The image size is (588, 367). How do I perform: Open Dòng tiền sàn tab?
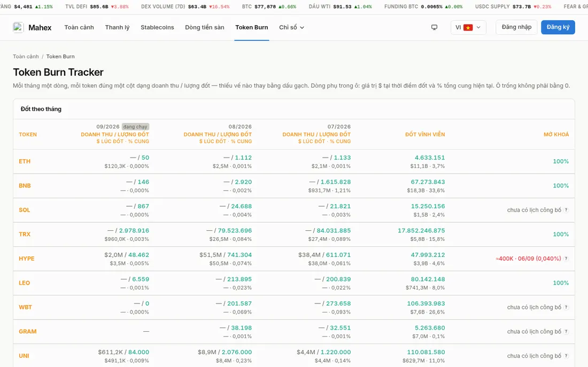pyautogui.click(x=204, y=27)
